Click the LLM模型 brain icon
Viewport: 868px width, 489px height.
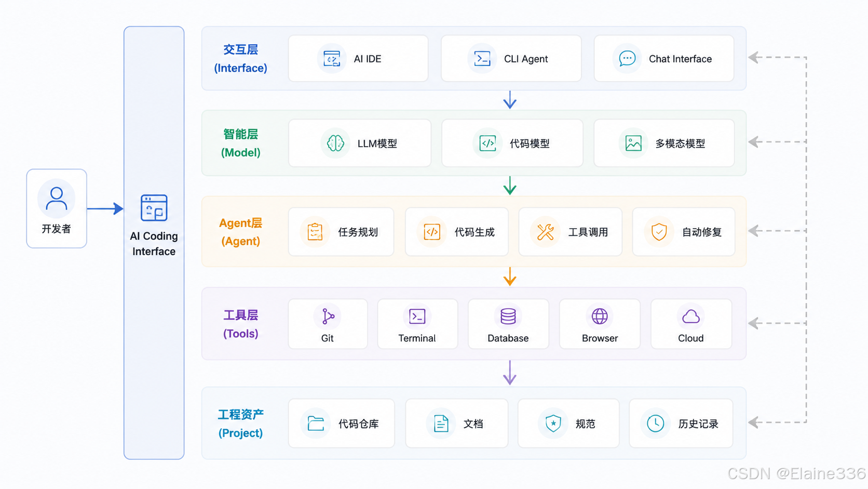(335, 143)
